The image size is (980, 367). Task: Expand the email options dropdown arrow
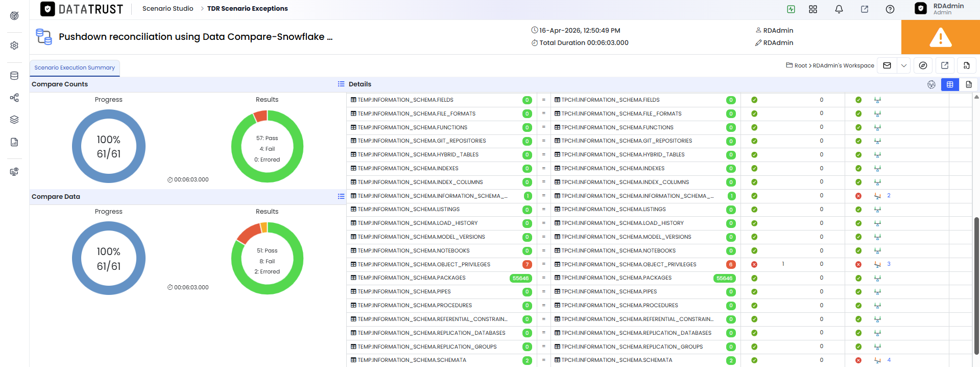(x=904, y=65)
